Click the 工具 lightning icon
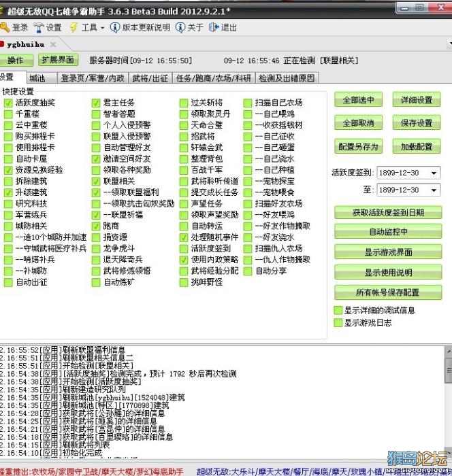 click(74, 28)
